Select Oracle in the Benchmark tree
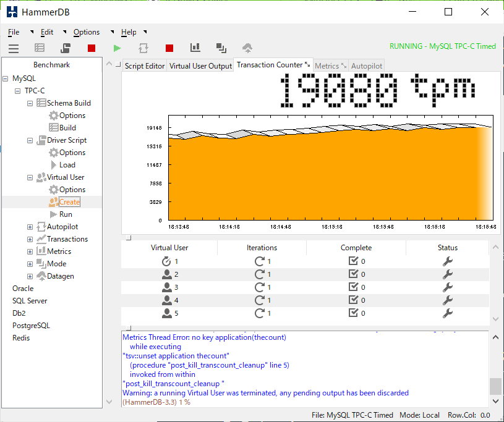This screenshot has height=422, width=504. point(23,289)
